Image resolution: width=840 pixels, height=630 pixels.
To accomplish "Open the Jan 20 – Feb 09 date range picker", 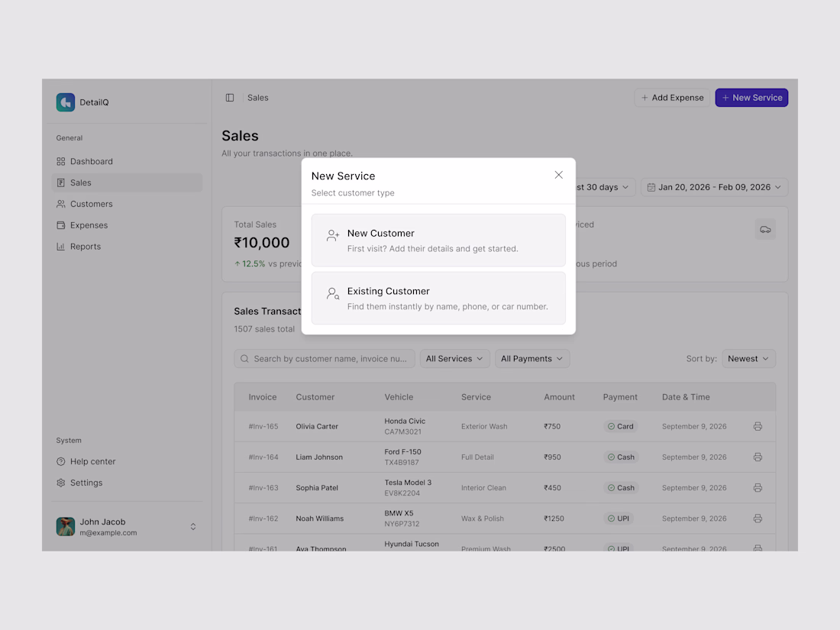I will click(x=714, y=187).
